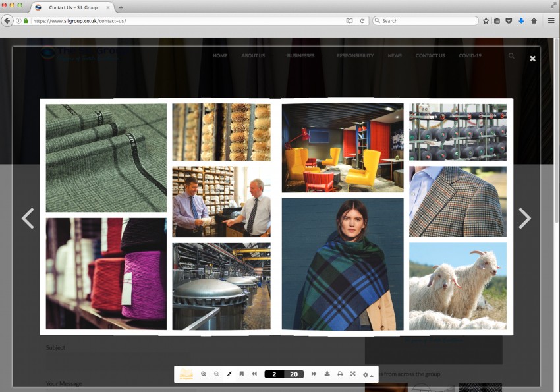
Task: Click the colorful yarn cones photo
Action: pyautogui.click(x=106, y=273)
